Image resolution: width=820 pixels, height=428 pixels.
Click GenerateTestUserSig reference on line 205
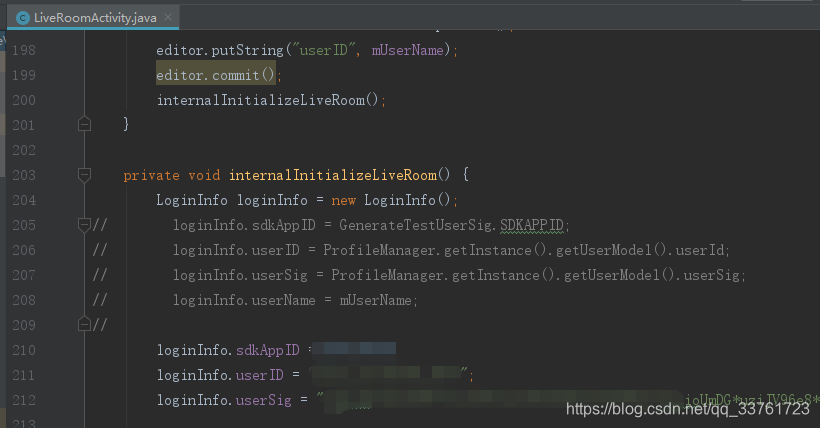416,226
